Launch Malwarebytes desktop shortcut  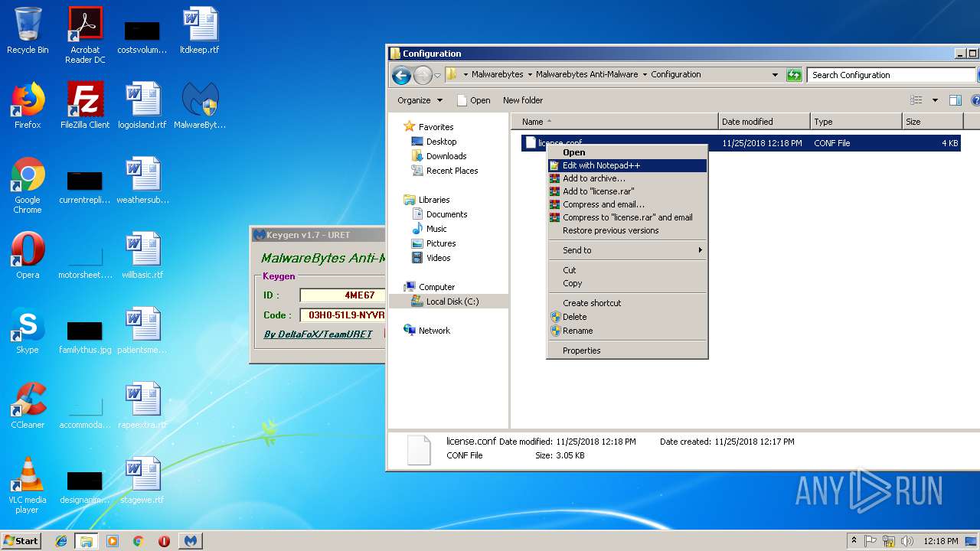(x=200, y=106)
